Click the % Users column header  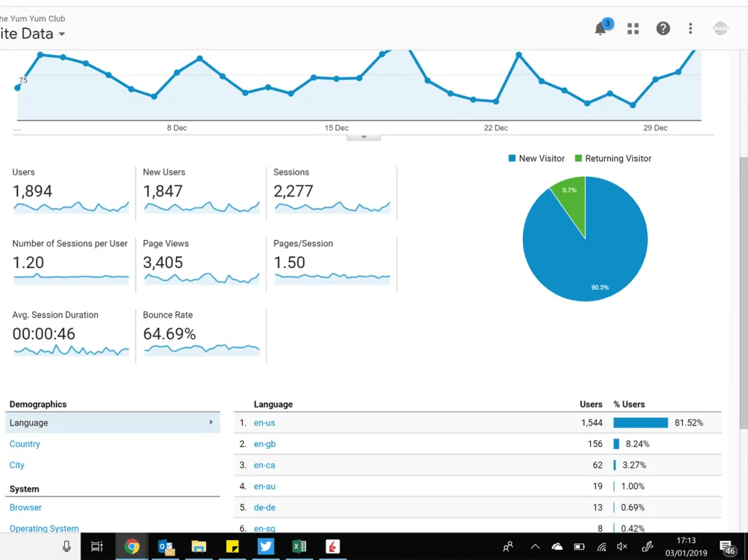tap(629, 404)
